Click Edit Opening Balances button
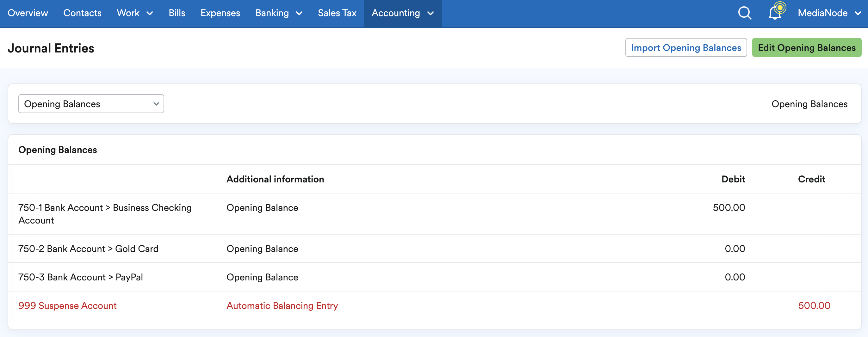The image size is (868, 337). click(807, 47)
